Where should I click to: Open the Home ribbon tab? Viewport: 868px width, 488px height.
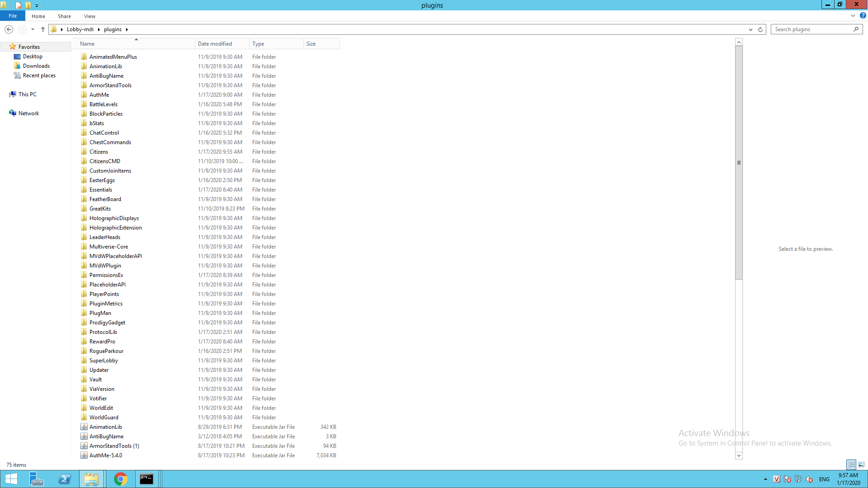(x=38, y=16)
